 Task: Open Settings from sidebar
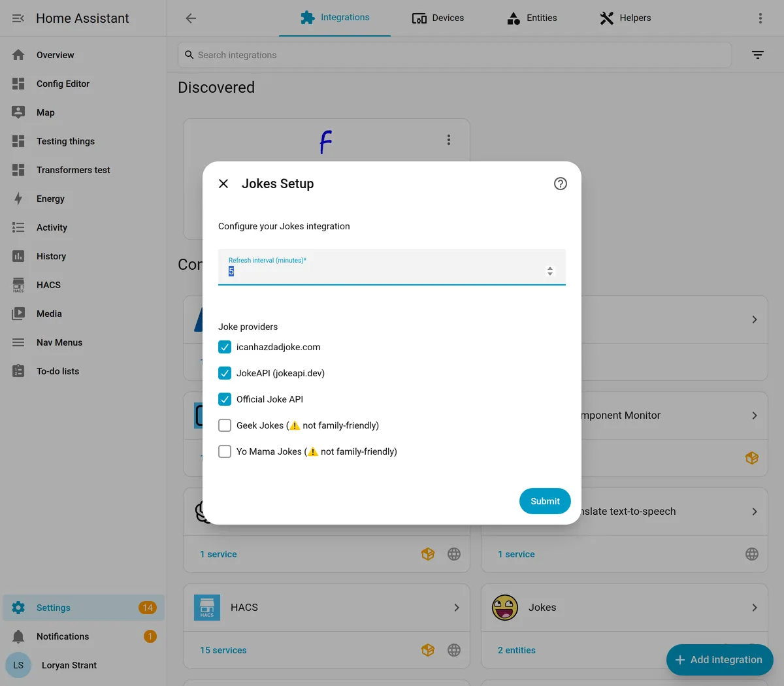pos(84,608)
